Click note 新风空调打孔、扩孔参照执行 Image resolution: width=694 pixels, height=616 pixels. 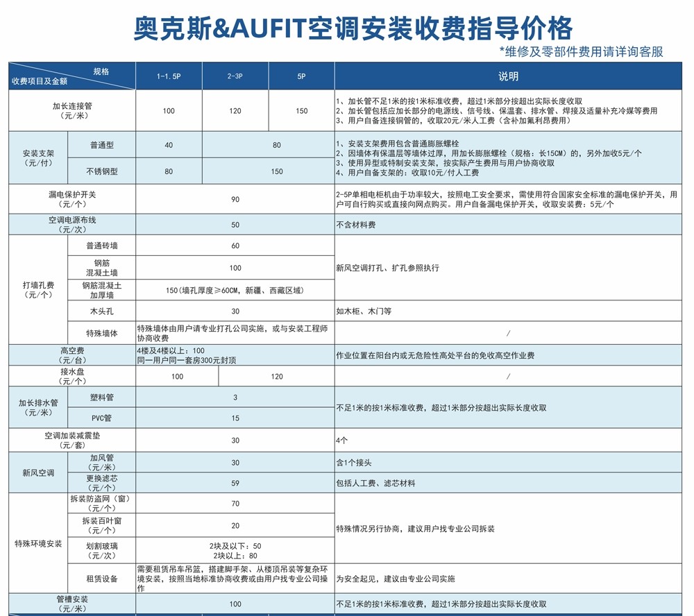click(x=388, y=268)
